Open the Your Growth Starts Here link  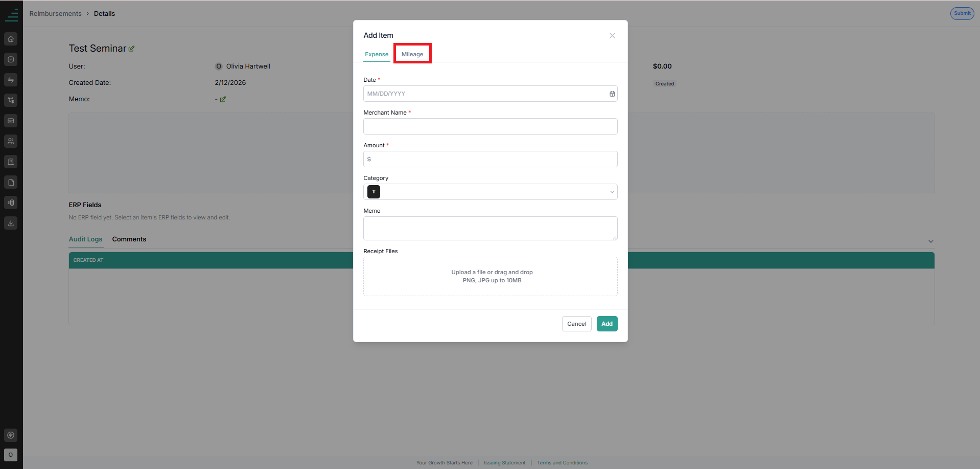pos(444,463)
